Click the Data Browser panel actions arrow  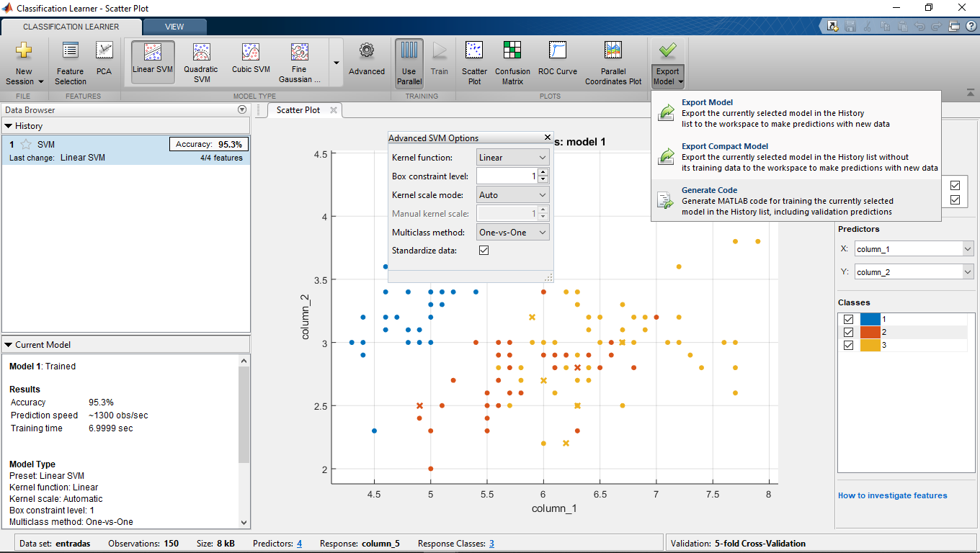(242, 110)
